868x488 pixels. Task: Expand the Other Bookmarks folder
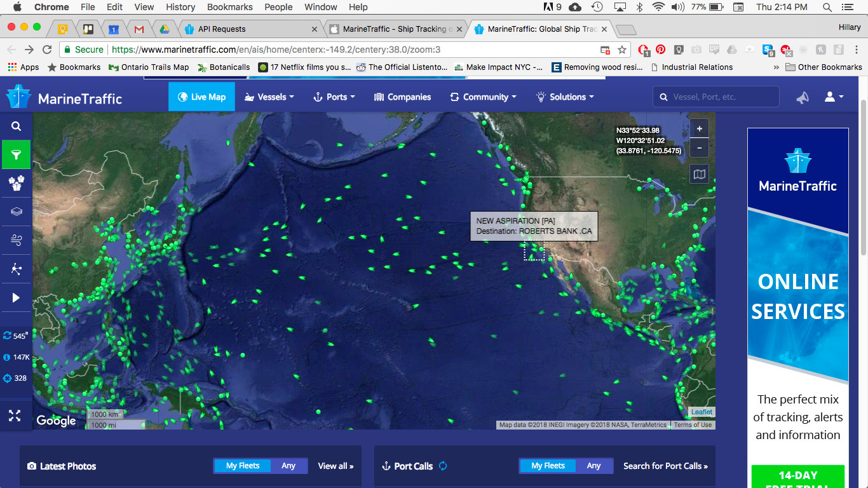[x=824, y=67]
